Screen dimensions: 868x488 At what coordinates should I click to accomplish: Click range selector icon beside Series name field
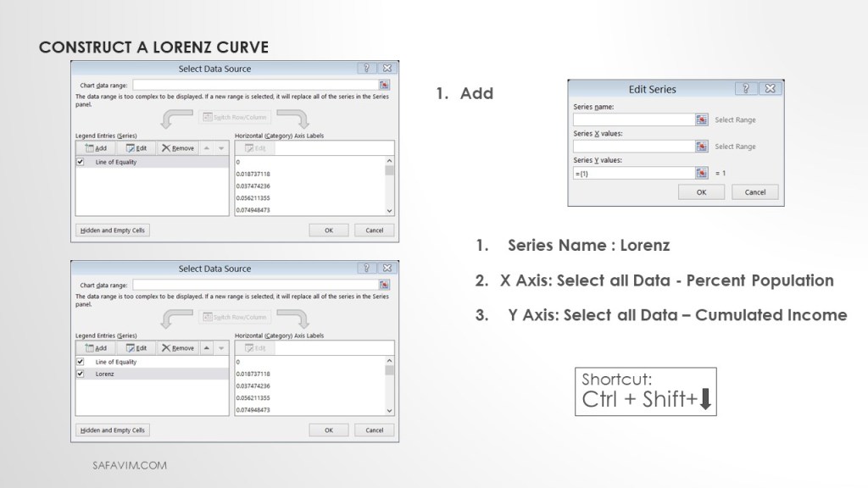click(x=701, y=119)
